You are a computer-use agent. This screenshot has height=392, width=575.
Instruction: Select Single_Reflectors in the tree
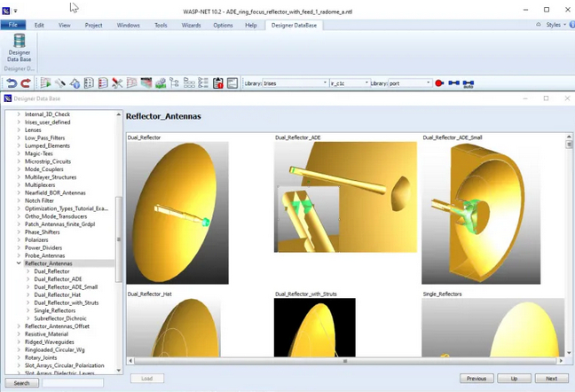(x=55, y=310)
